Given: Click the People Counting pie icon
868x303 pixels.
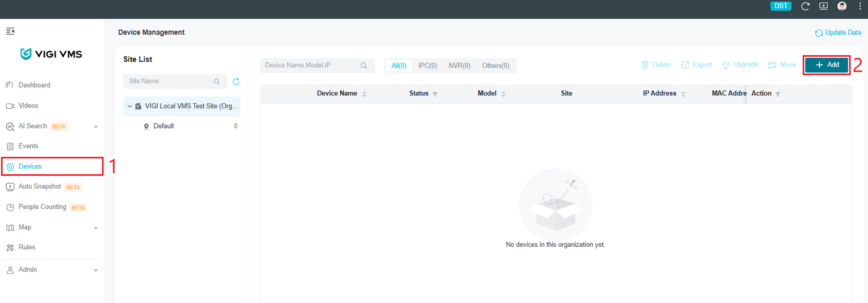Looking at the screenshot, I should pos(10,207).
